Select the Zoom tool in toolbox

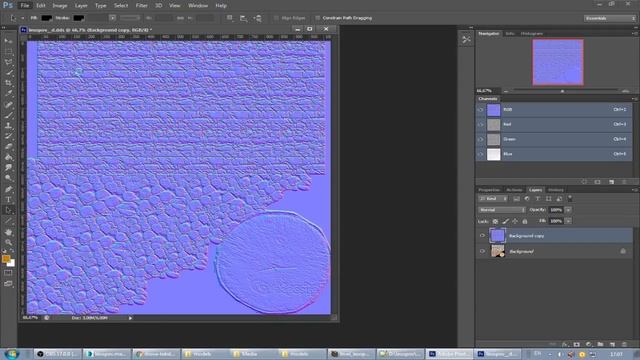tap(8, 242)
